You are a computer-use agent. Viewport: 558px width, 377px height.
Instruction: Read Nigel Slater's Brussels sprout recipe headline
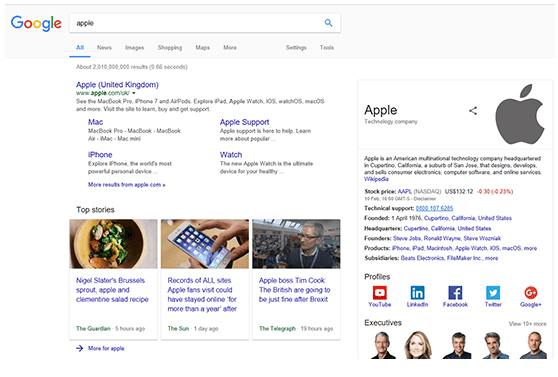pos(112,290)
